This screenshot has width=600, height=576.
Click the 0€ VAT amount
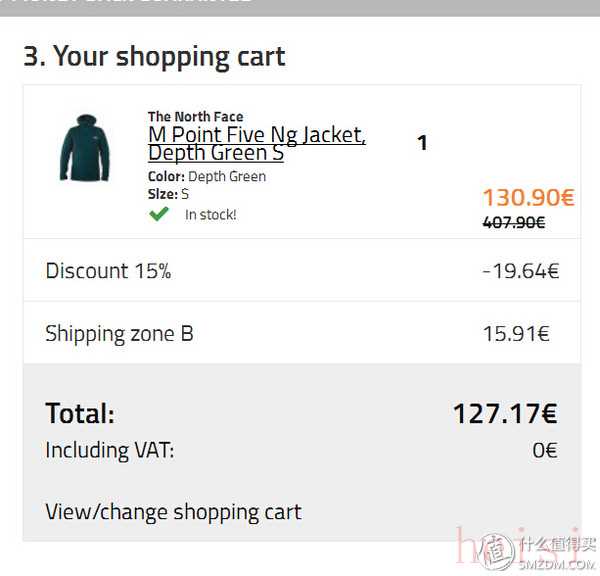pyautogui.click(x=544, y=450)
